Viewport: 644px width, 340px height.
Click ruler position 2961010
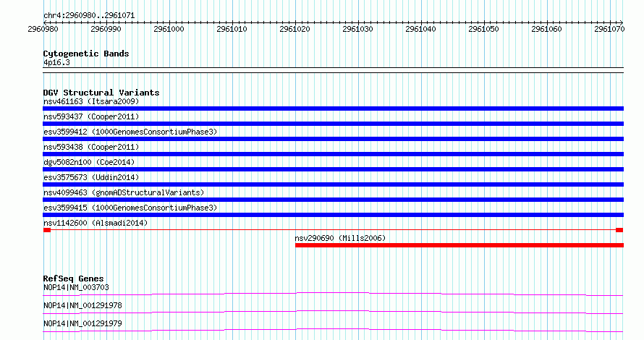pos(232,29)
